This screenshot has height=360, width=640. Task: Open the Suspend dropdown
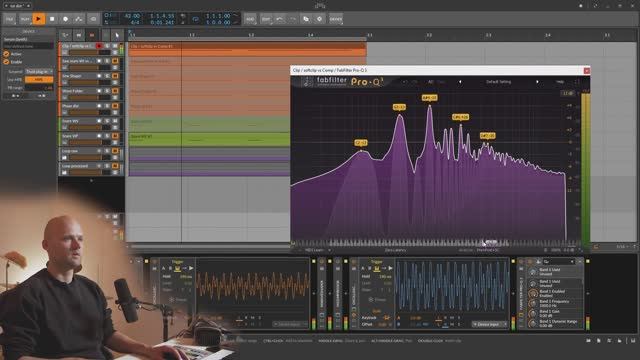39,71
